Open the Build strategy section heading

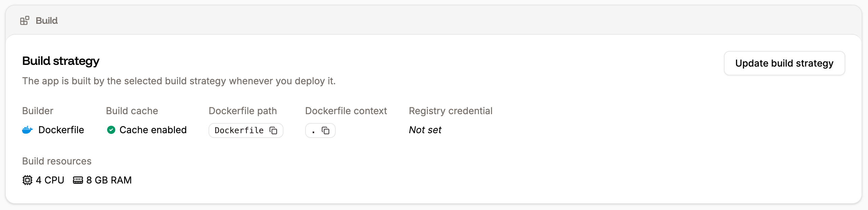click(x=61, y=60)
